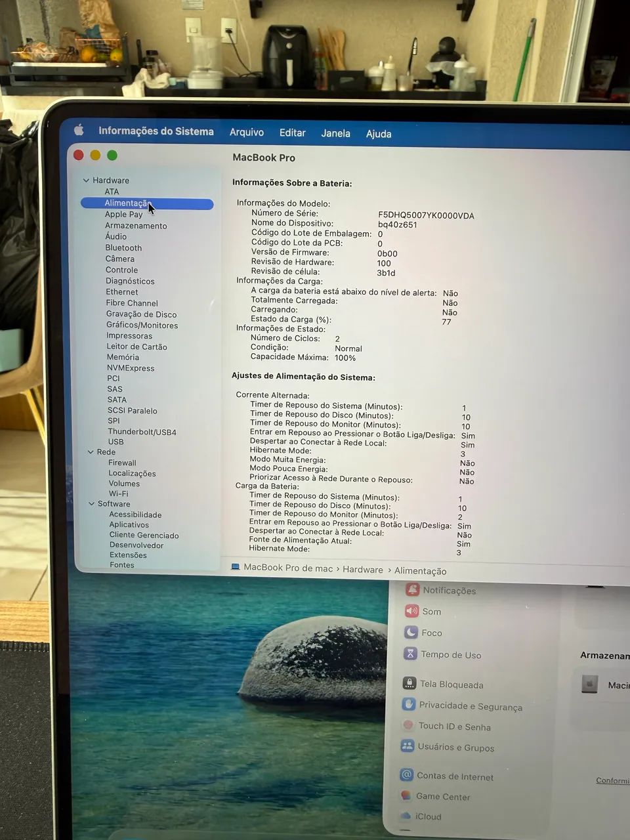Click the Notificações bell icon in Settings
Image resolution: width=630 pixels, height=840 pixels.
point(412,589)
